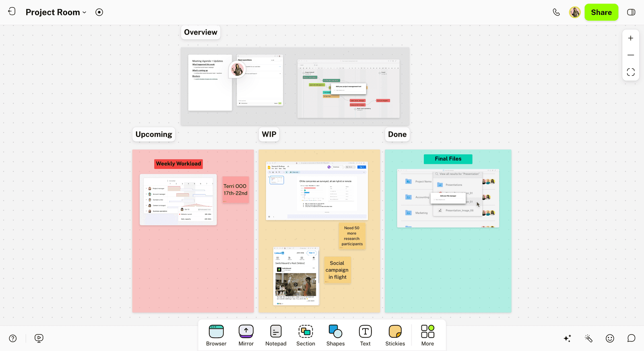Select the Terri OOO 17th-22nd sticky
644x351 pixels.
pyautogui.click(x=235, y=190)
